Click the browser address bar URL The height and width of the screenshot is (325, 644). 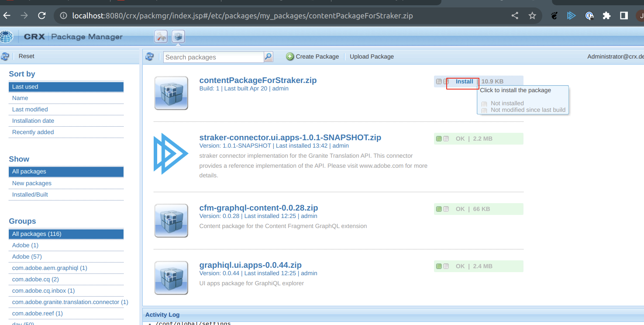click(x=242, y=16)
